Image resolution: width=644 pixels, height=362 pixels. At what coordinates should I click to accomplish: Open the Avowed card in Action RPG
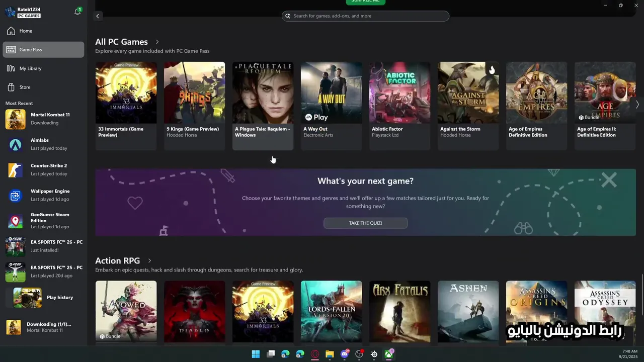tap(126, 312)
